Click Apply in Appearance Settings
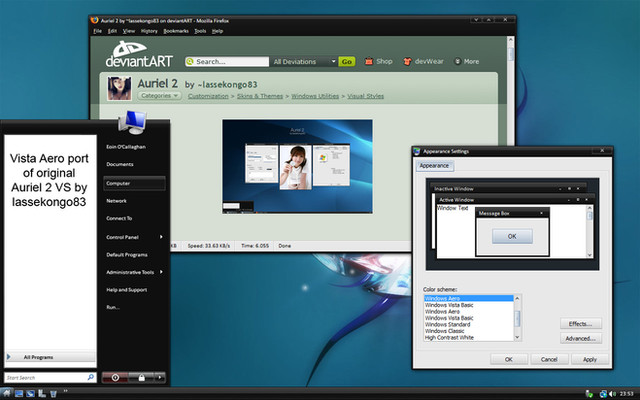 click(x=590, y=359)
